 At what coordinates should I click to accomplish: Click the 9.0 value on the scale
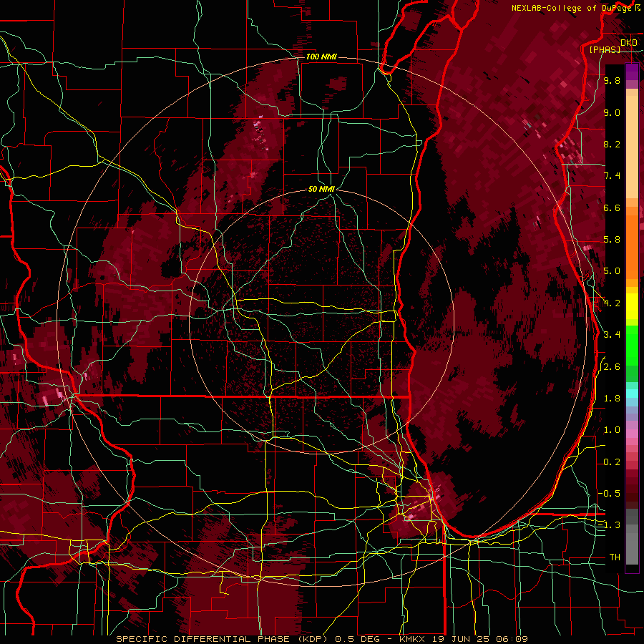pos(612,112)
